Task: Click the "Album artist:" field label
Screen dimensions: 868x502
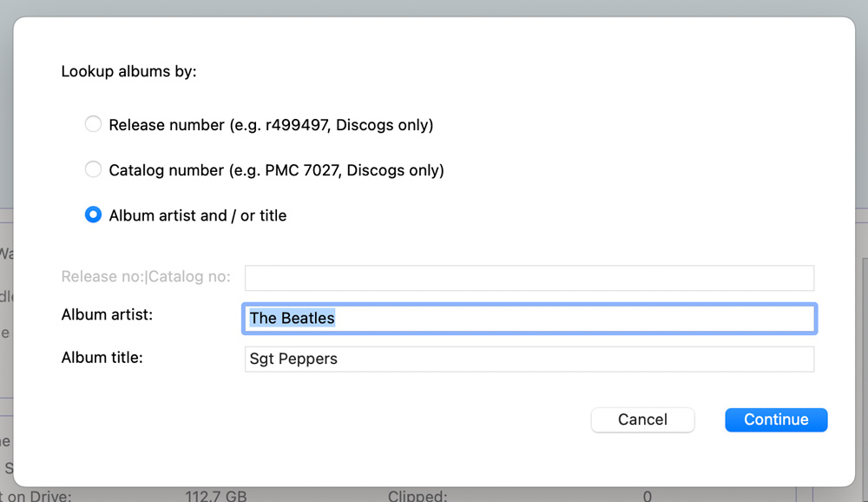Action: pyautogui.click(x=107, y=314)
